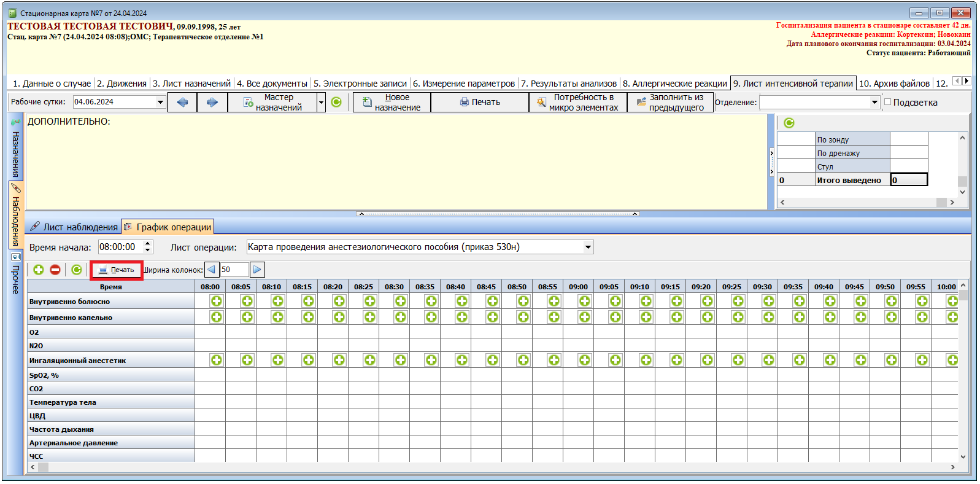Viewport: 980px width, 484px height.
Task: Increase column width with right arrow
Action: pos(257,270)
